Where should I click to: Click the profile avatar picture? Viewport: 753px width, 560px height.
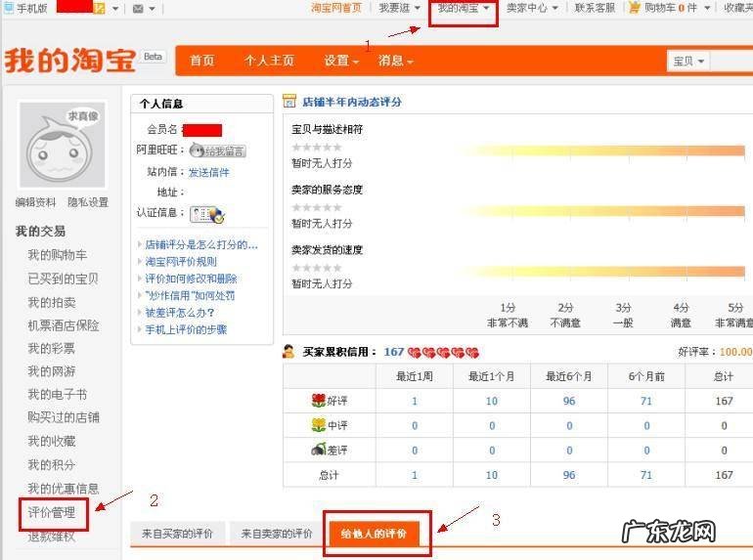62,145
